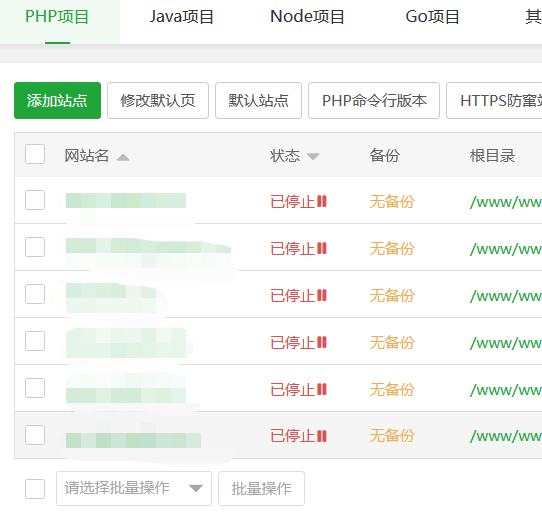Screen dimensions: 542x516
Task: Open 修改默认页 settings
Action: coord(158,101)
